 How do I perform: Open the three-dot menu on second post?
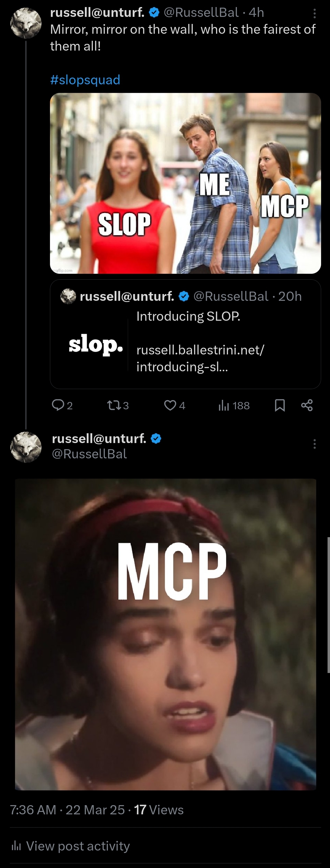(314, 444)
